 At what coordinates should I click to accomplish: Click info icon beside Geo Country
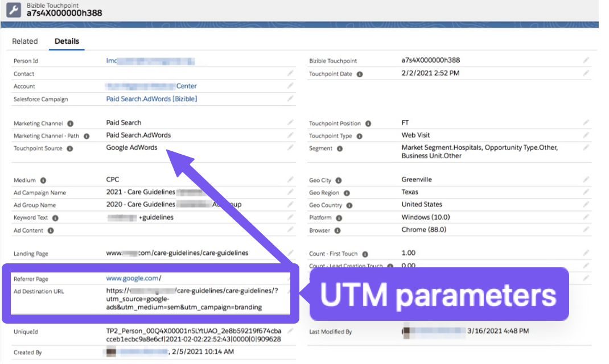349,205
